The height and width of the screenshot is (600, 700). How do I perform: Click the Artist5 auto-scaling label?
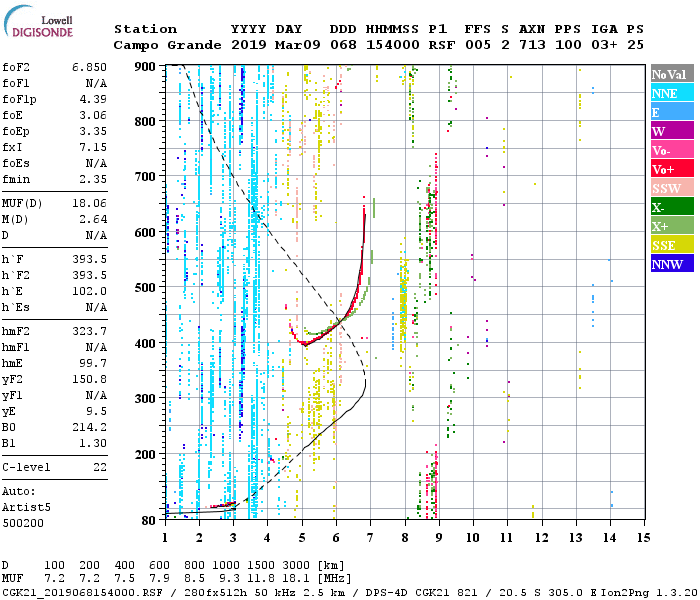click(26, 508)
